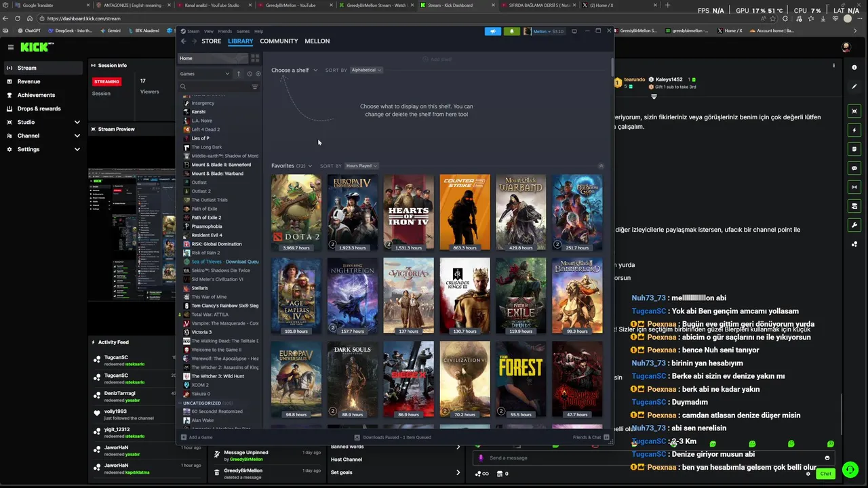Open Steam announcements megaphone button
This screenshot has height=488, width=868.
(493, 31)
